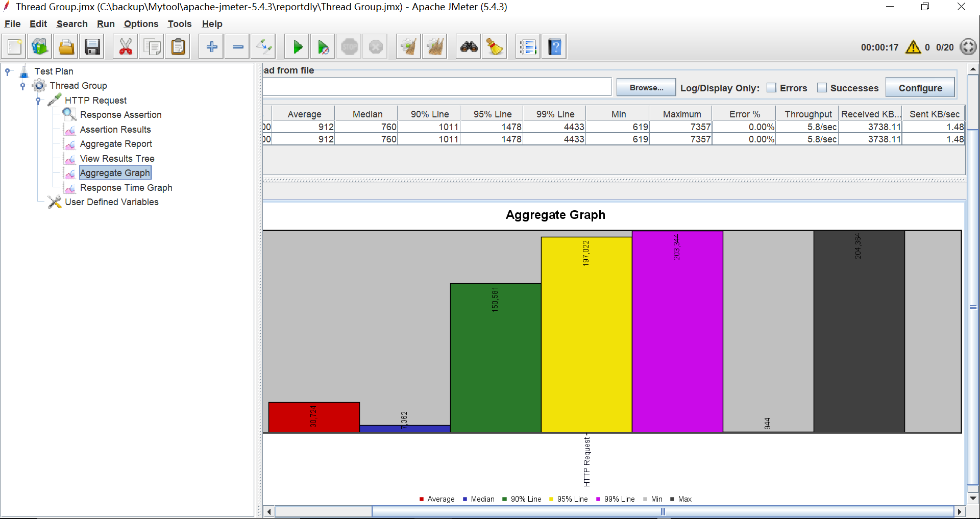Click the Error % column header

(x=745, y=114)
